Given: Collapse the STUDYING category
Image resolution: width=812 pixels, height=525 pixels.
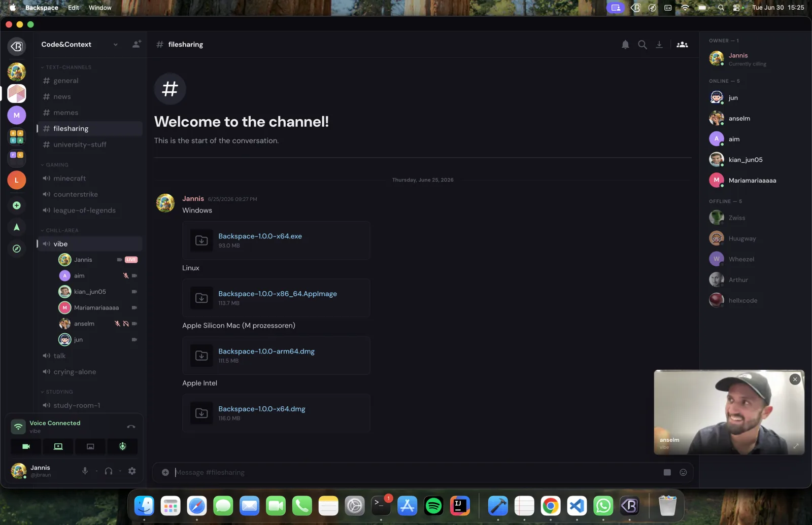Looking at the screenshot, I should tap(57, 392).
